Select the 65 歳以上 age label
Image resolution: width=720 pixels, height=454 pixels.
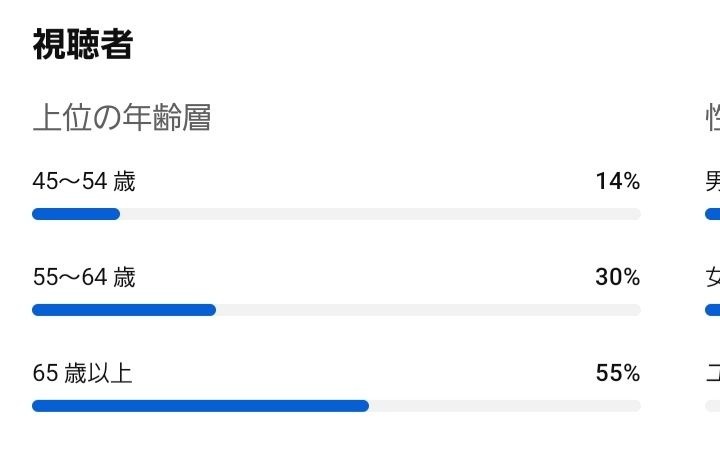tap(82, 373)
